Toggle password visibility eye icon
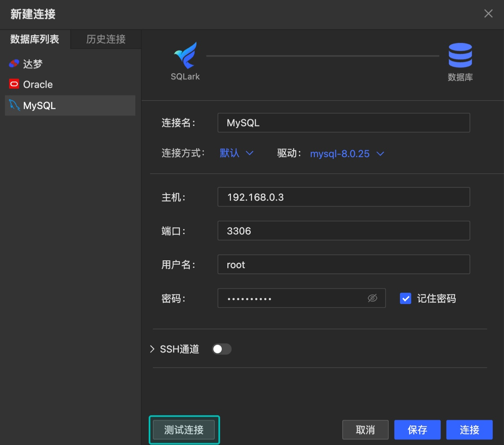 [373, 298]
